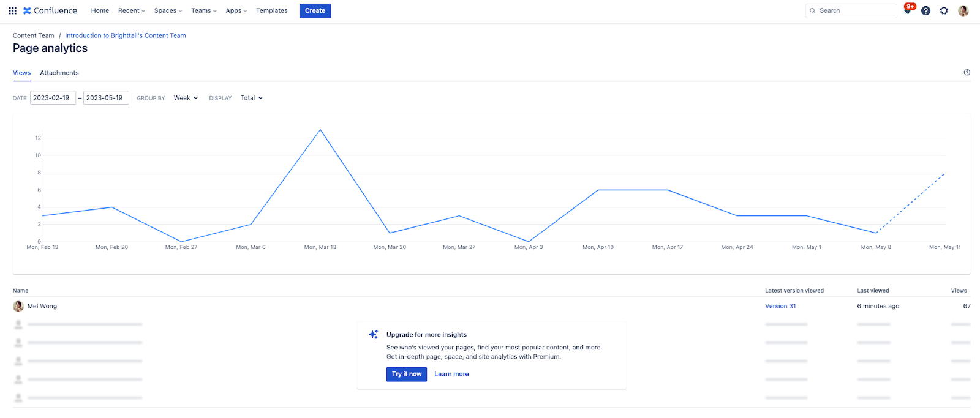Click the chart point at Mon, Apr 10
The image size is (980, 418).
(598, 190)
